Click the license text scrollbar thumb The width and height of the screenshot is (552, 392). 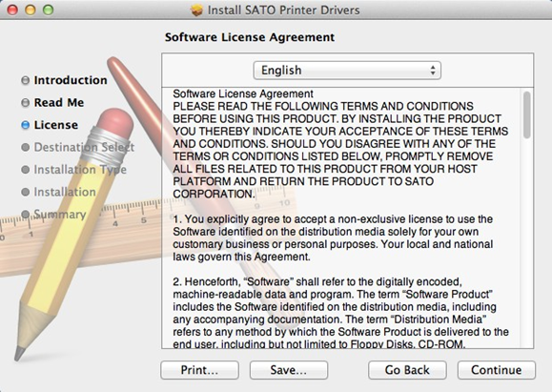tap(526, 114)
